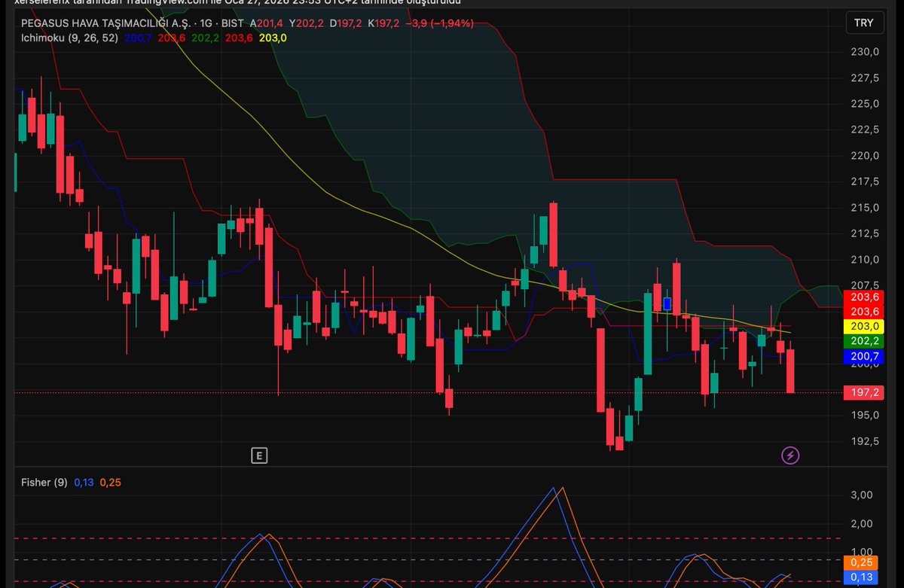Screen dimensions: 904x588
Task: Click Fisher legend value 0,25
Action: click(110, 482)
